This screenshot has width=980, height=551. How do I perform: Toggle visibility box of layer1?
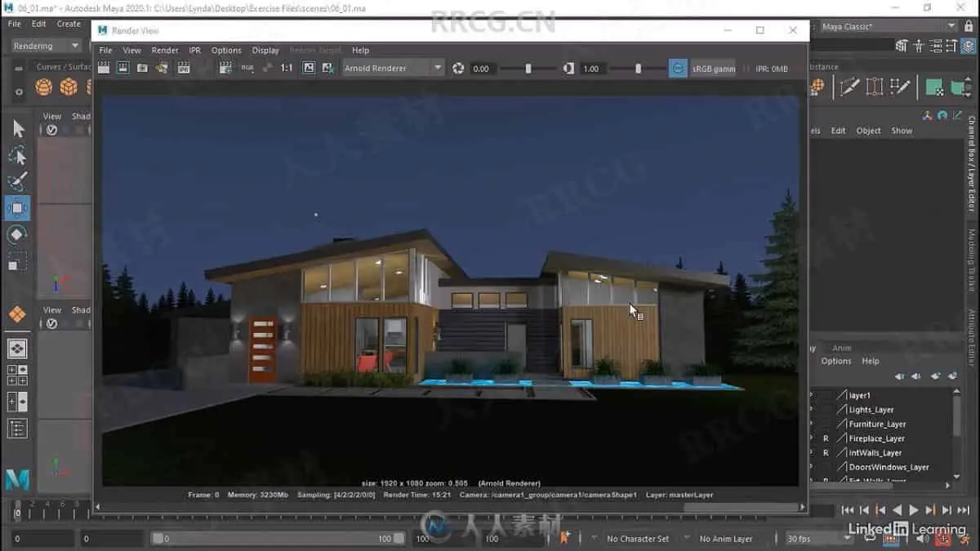tap(826, 395)
